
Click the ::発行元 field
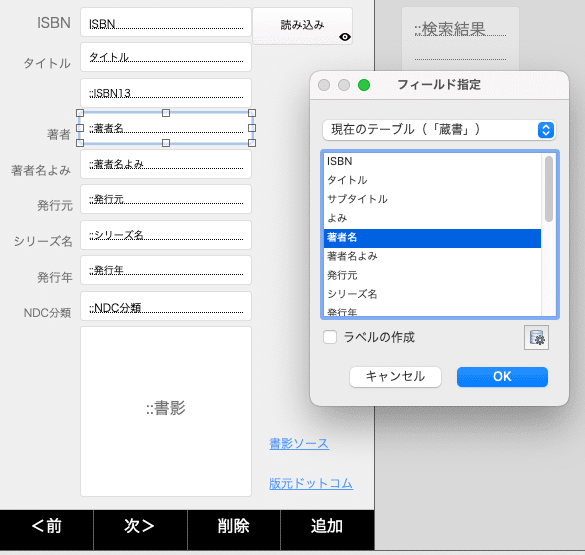pos(166,199)
